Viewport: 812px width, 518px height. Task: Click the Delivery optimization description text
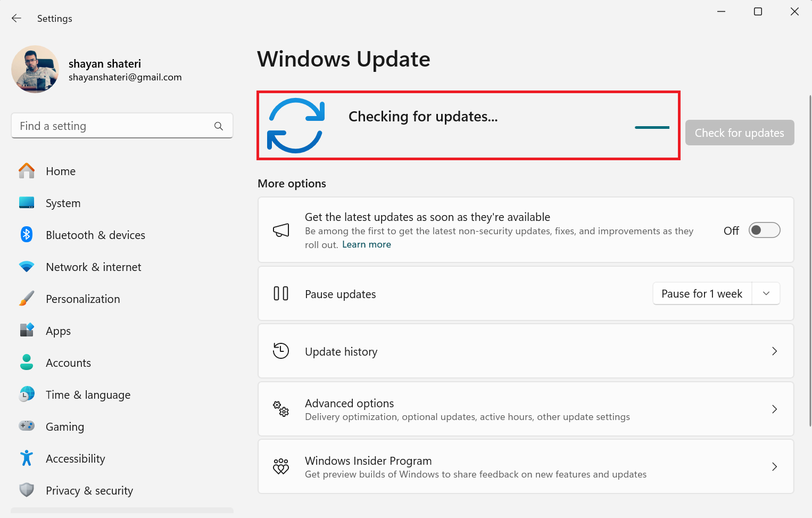(467, 417)
